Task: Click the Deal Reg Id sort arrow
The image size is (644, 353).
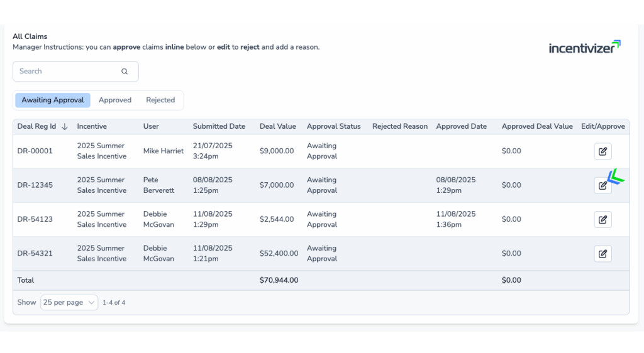Action: click(x=64, y=127)
